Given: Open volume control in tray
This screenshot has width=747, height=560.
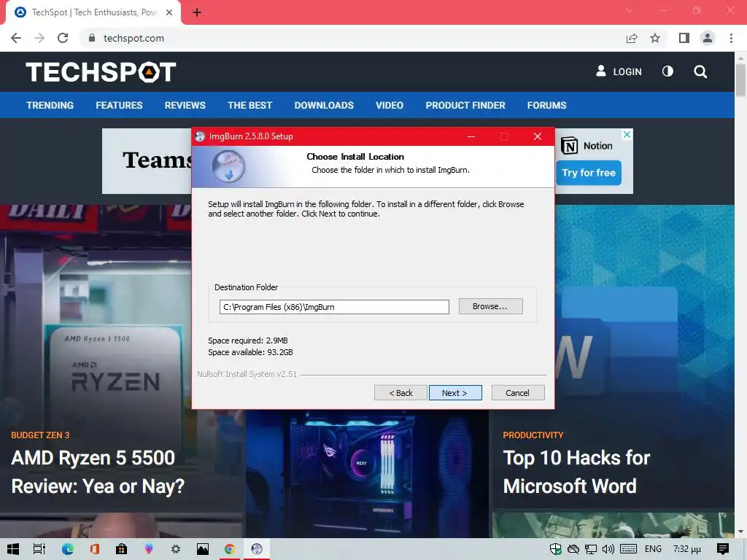Looking at the screenshot, I should point(608,549).
